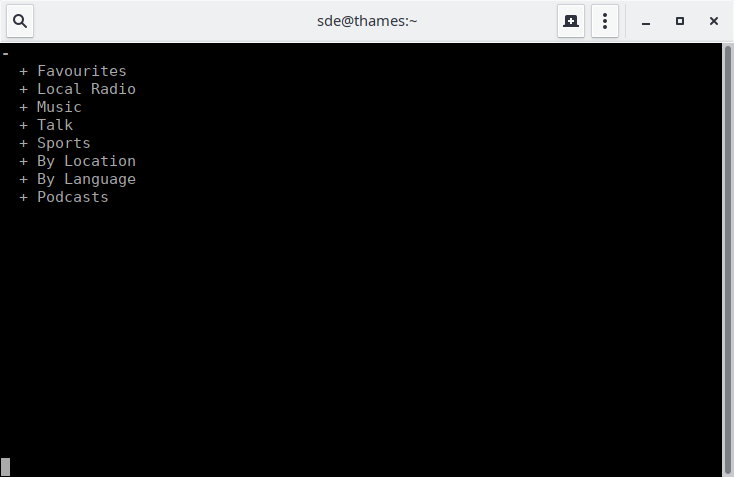Click the sde@thames window title

point(367,21)
